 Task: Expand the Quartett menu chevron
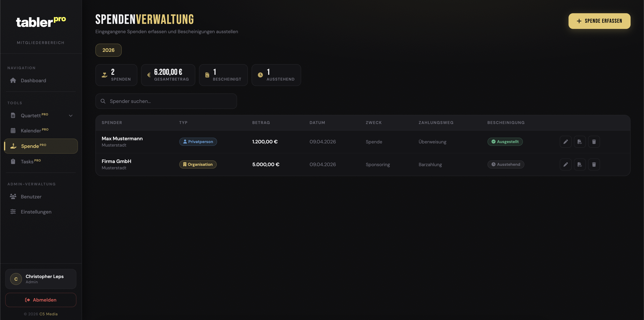[x=70, y=116]
